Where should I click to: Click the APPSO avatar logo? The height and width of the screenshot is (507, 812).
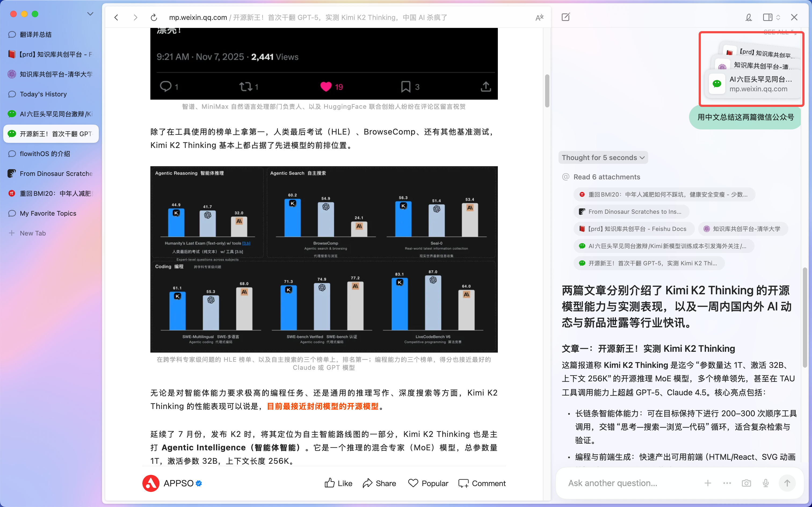pyautogui.click(x=151, y=483)
